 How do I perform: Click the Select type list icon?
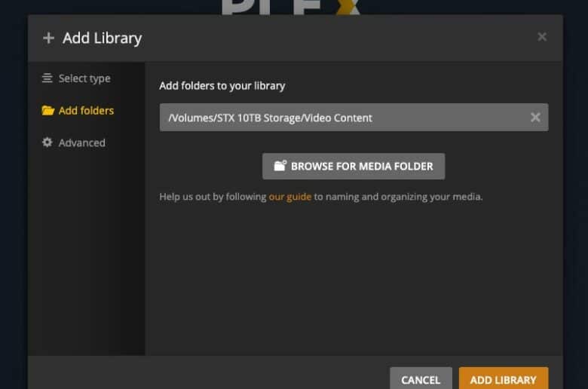[47, 78]
